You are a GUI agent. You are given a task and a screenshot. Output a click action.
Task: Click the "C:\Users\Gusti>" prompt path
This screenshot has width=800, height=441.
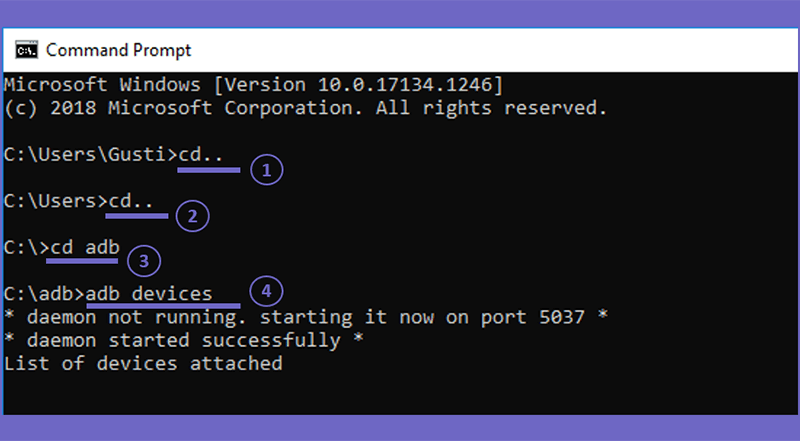tap(91, 154)
